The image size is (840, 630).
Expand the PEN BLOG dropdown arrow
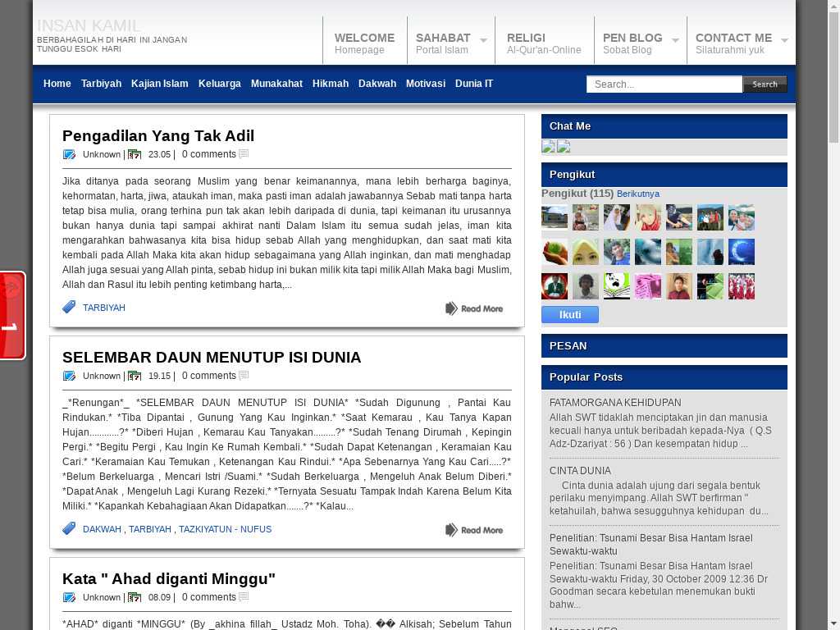675,40
